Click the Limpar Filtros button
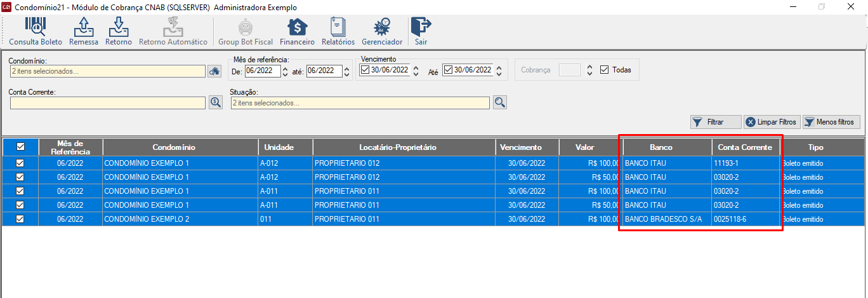The width and height of the screenshot is (868, 298). click(x=772, y=121)
